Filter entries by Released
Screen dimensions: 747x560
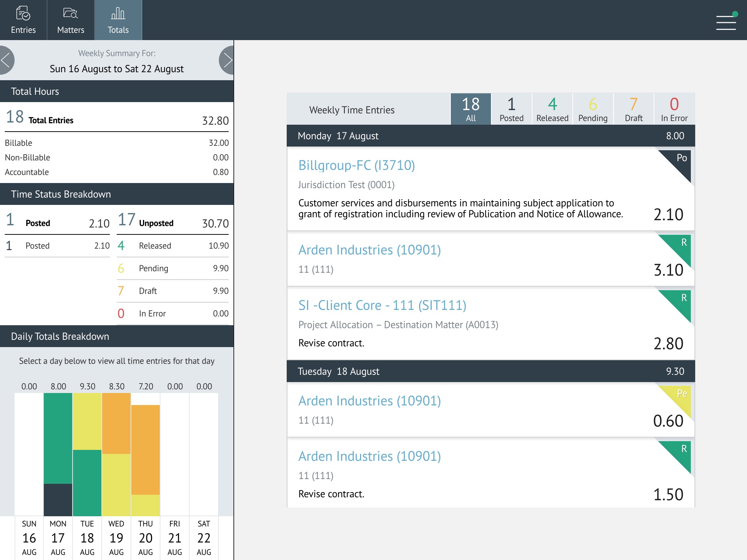click(x=552, y=109)
